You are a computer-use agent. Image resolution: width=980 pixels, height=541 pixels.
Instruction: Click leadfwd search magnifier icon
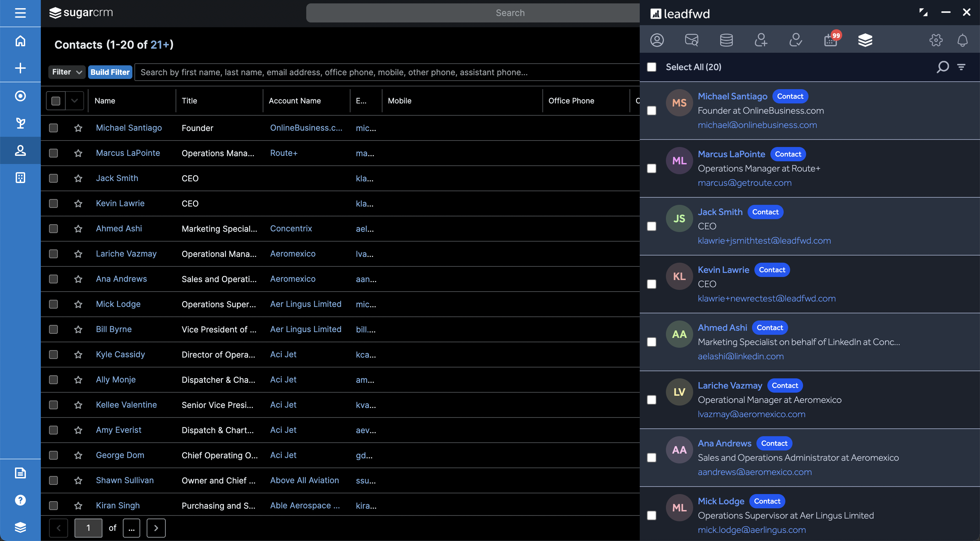point(942,67)
